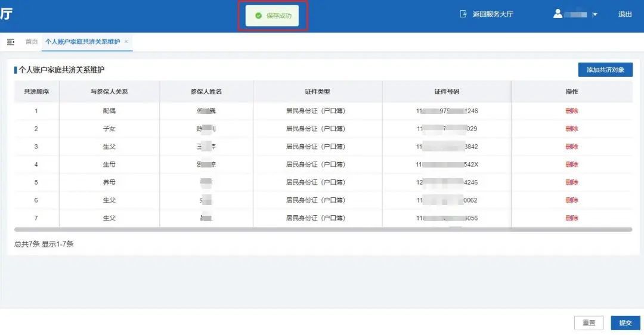
Task: Close the 个人账户家庭共济关系维护 tab
Action: (126, 42)
